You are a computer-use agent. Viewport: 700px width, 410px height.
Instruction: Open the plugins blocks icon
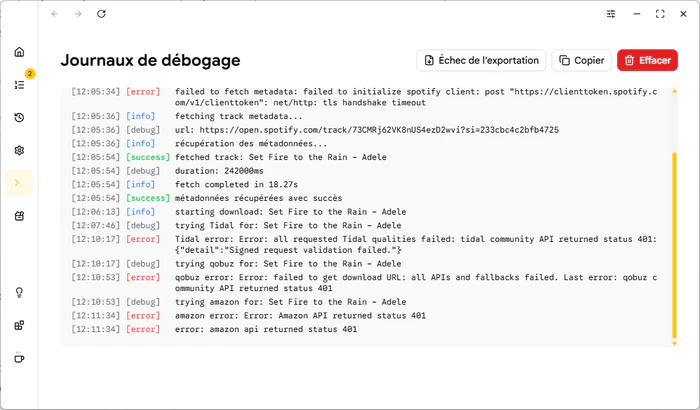19,325
